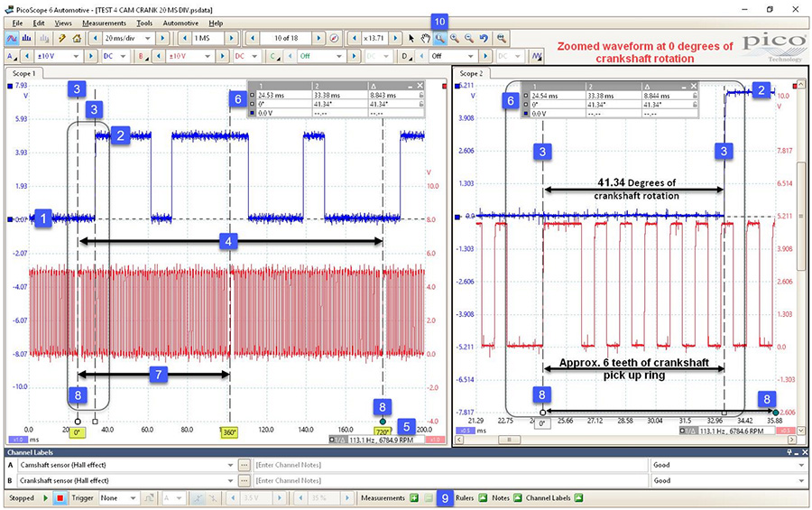Open Channel C Off range dropdown
Image resolution: width=812 pixels, height=510 pixels.
339,56
